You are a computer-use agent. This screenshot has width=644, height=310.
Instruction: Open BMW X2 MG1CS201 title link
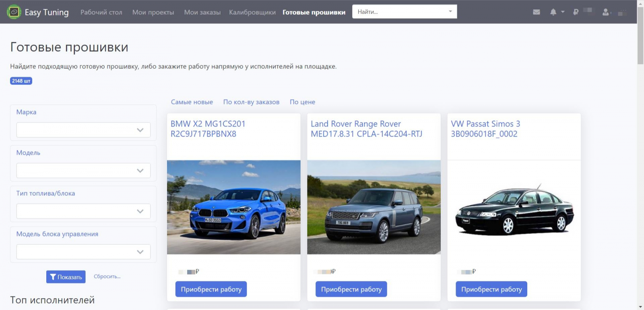click(x=208, y=129)
